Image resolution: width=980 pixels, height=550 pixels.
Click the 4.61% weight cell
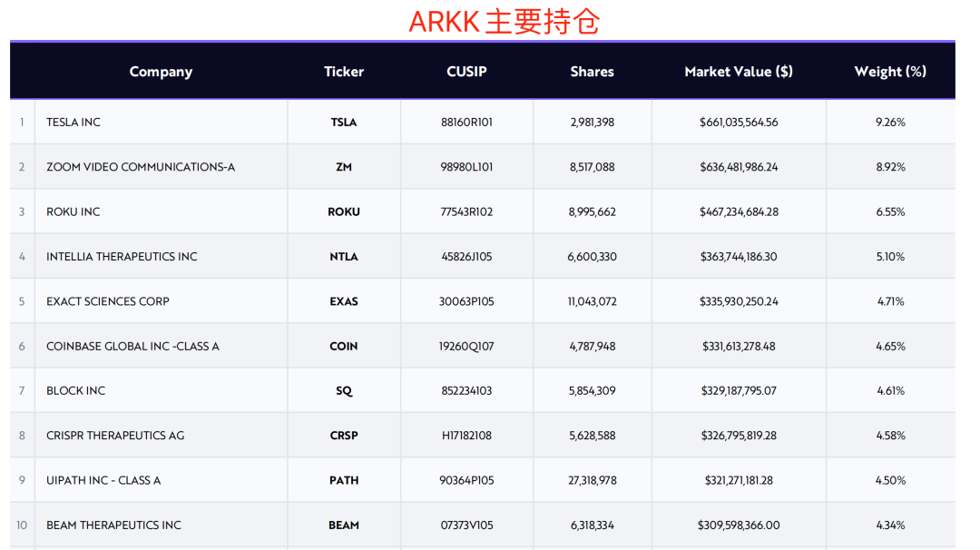click(x=890, y=391)
